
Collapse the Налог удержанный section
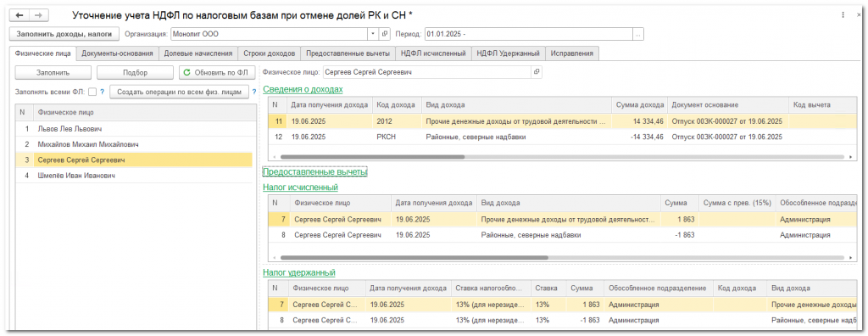click(x=299, y=273)
